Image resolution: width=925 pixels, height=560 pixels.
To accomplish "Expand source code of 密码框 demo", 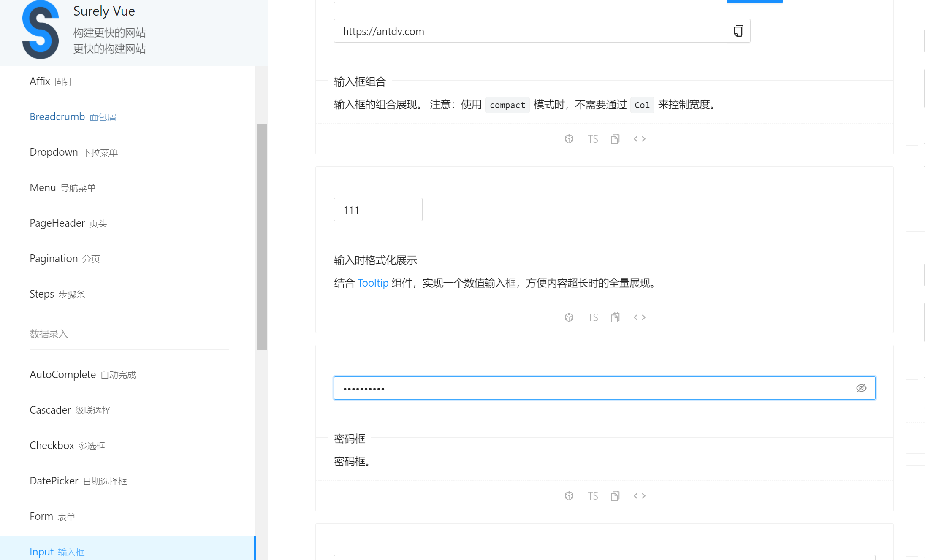I will [x=639, y=495].
